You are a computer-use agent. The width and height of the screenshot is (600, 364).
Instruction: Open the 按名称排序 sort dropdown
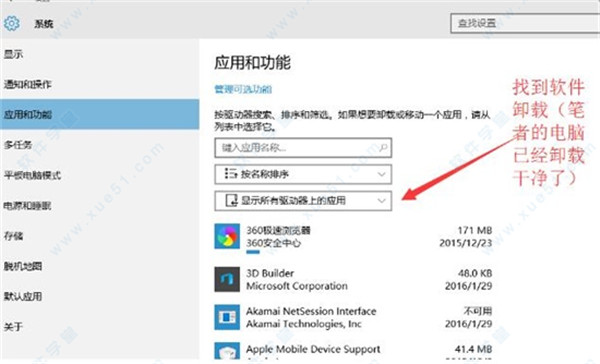(303, 174)
